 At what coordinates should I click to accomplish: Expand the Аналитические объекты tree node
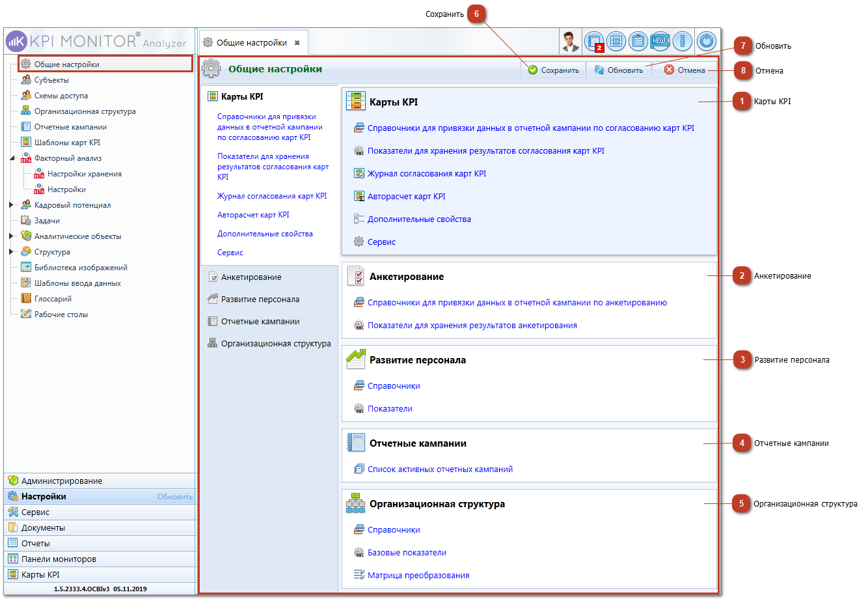[12, 236]
